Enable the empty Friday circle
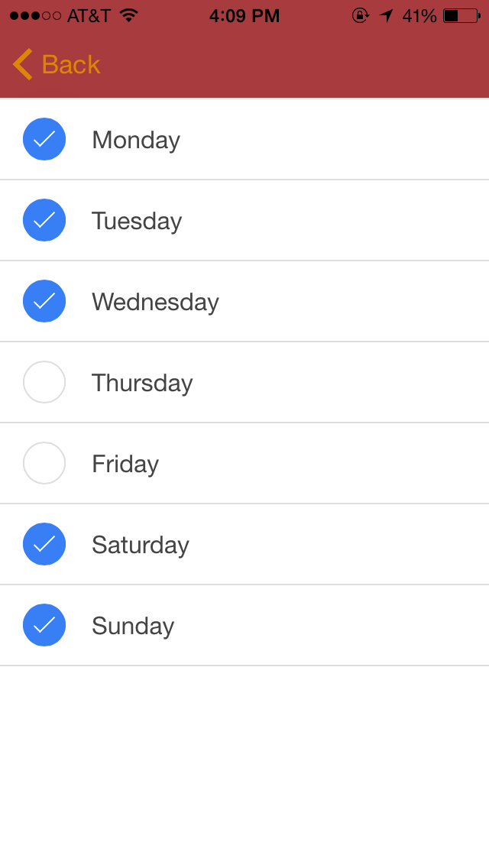 pos(44,463)
